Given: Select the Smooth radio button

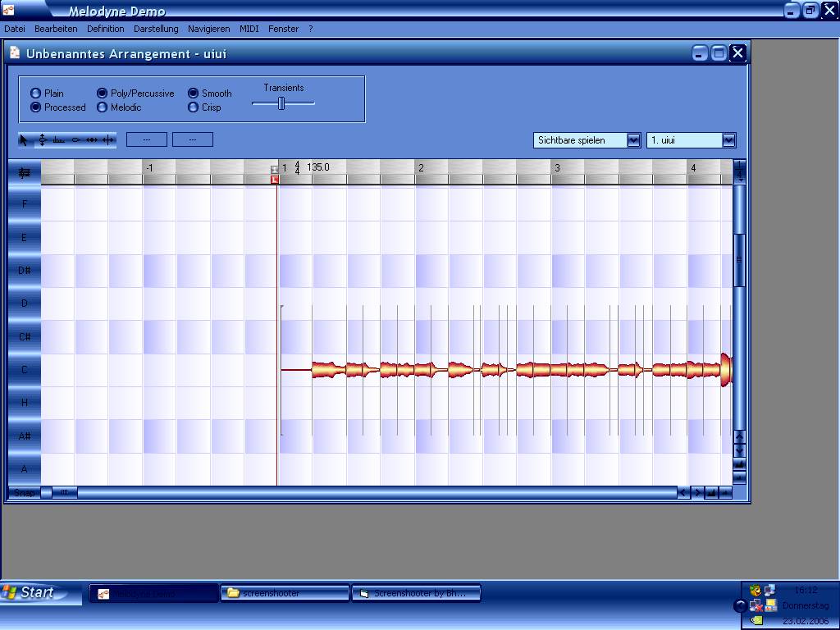Looking at the screenshot, I should click(x=194, y=94).
